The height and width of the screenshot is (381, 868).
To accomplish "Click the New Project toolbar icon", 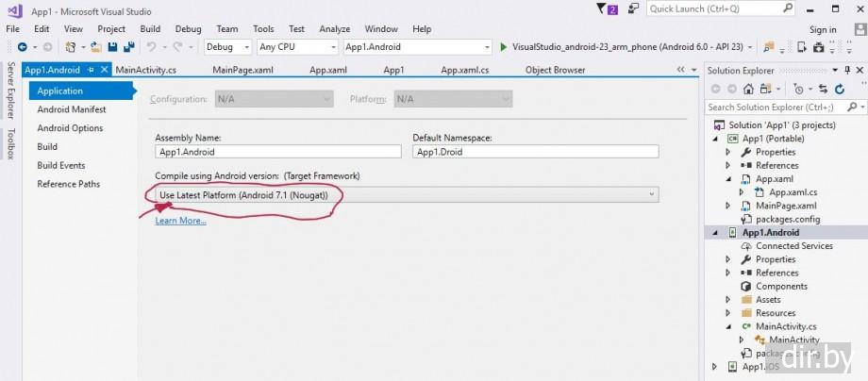I will point(71,47).
